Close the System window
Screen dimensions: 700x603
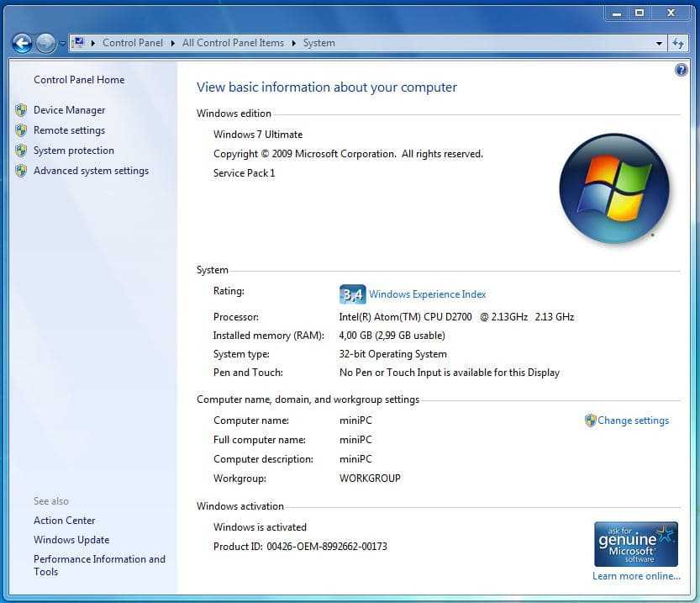671,13
